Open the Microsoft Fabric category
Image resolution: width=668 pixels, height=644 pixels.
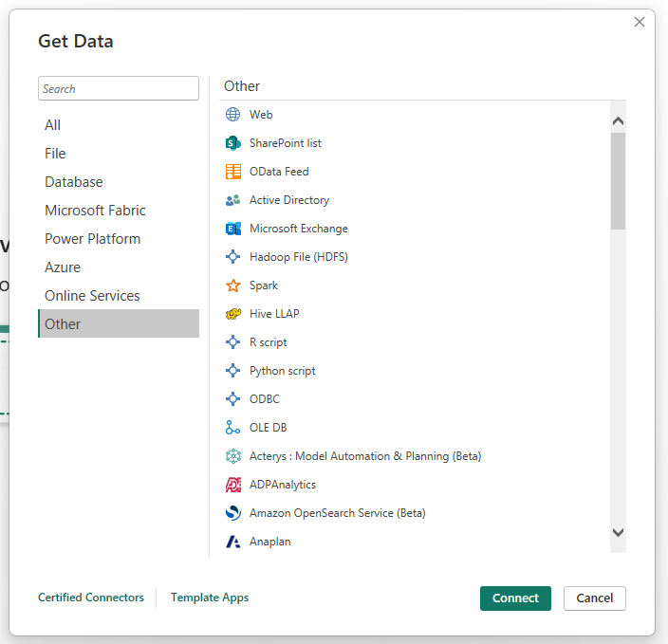[x=119, y=210]
